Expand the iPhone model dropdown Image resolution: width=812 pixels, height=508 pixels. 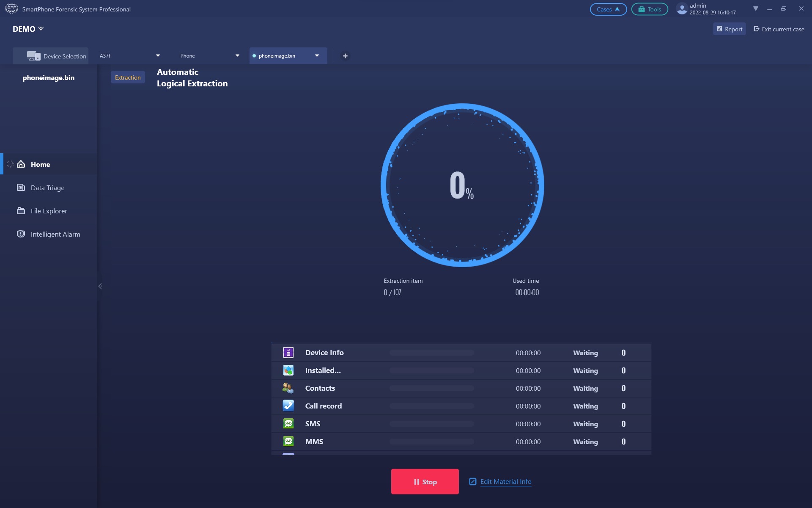click(x=237, y=55)
